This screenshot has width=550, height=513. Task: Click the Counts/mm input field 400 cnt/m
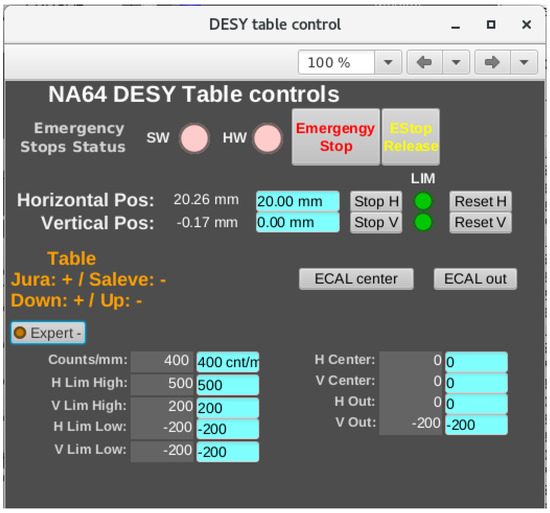pos(228,362)
